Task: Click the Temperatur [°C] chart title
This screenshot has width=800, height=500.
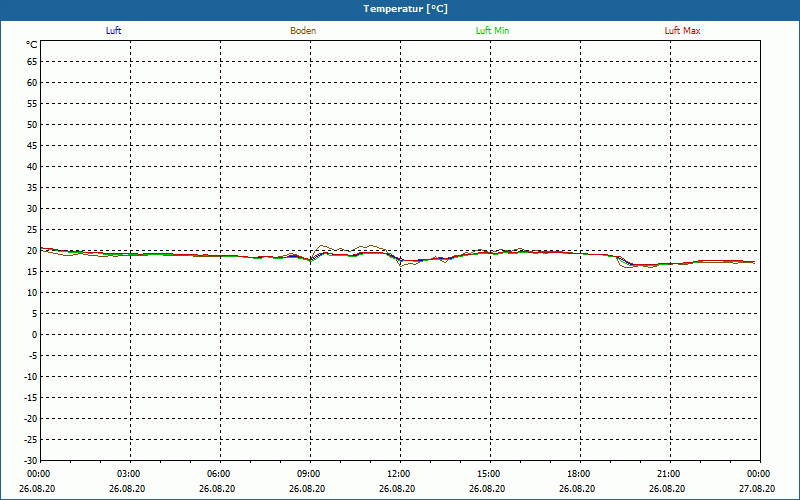Action: click(406, 9)
